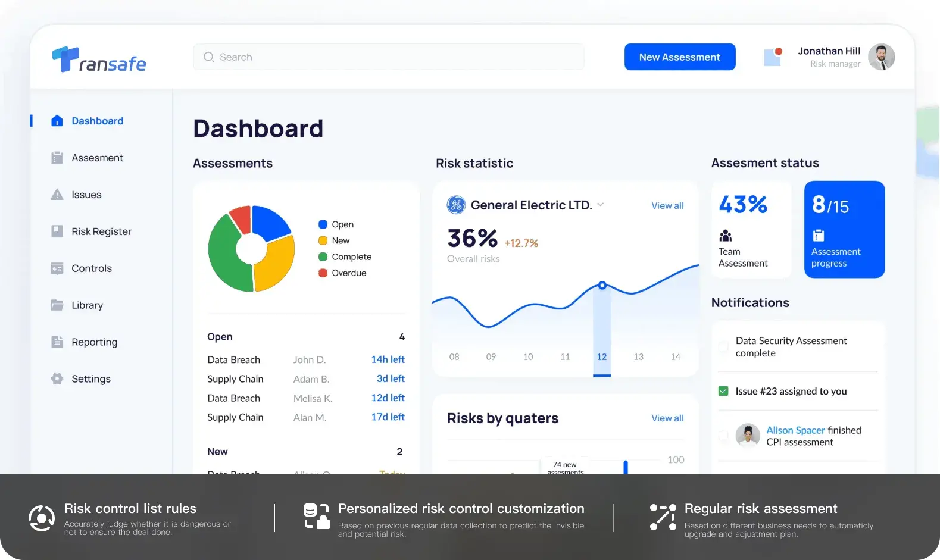The width and height of the screenshot is (940, 560).
Task: Open the Library folder icon
Action: [57, 305]
